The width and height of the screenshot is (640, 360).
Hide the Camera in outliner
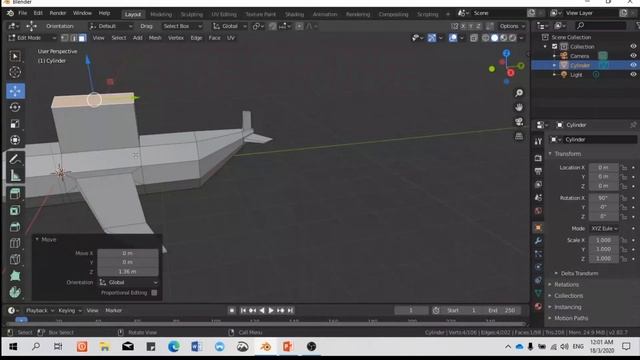coord(633,56)
